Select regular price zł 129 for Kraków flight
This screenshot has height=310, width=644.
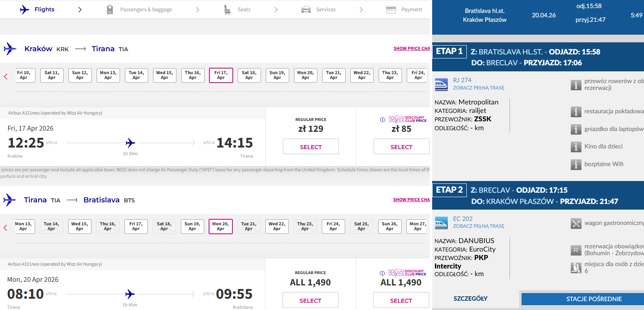tap(311, 147)
